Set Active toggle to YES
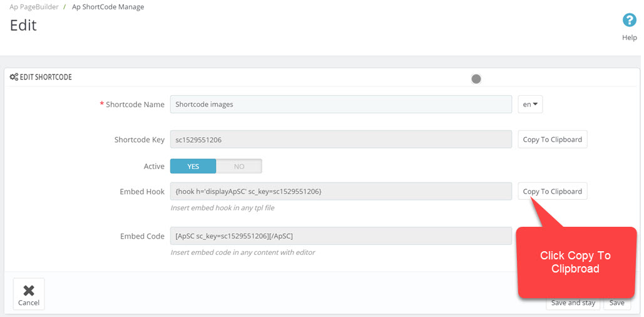This screenshot has width=644, height=317. [x=193, y=166]
